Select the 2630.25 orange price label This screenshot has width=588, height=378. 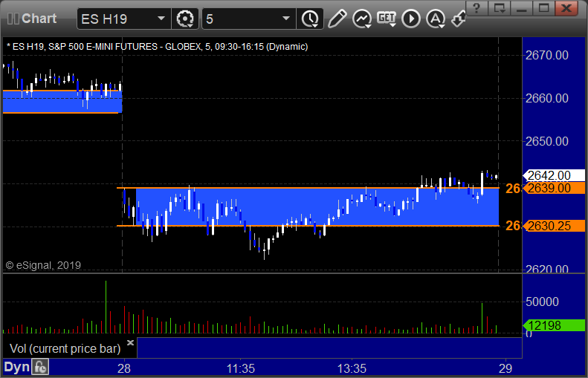click(x=554, y=226)
